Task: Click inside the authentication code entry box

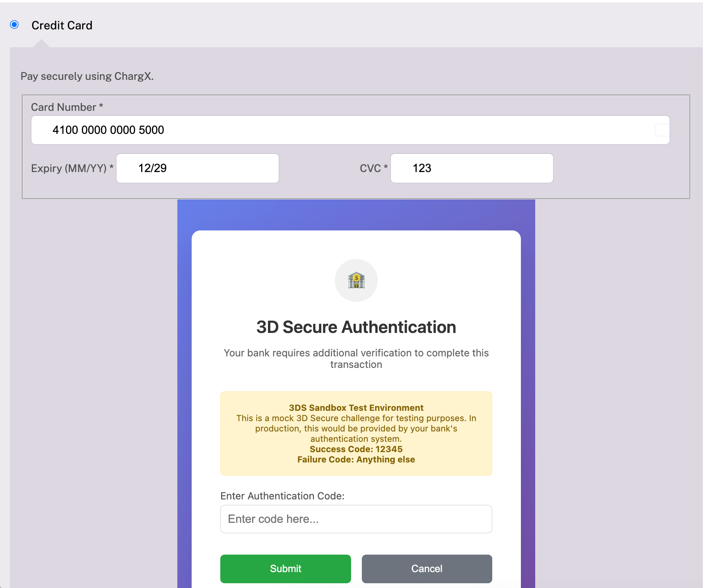Action: click(356, 519)
